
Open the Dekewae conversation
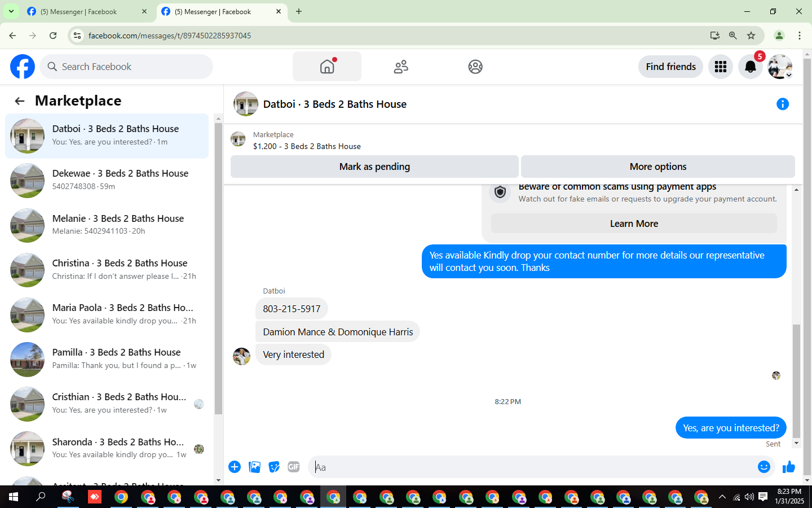tap(107, 181)
